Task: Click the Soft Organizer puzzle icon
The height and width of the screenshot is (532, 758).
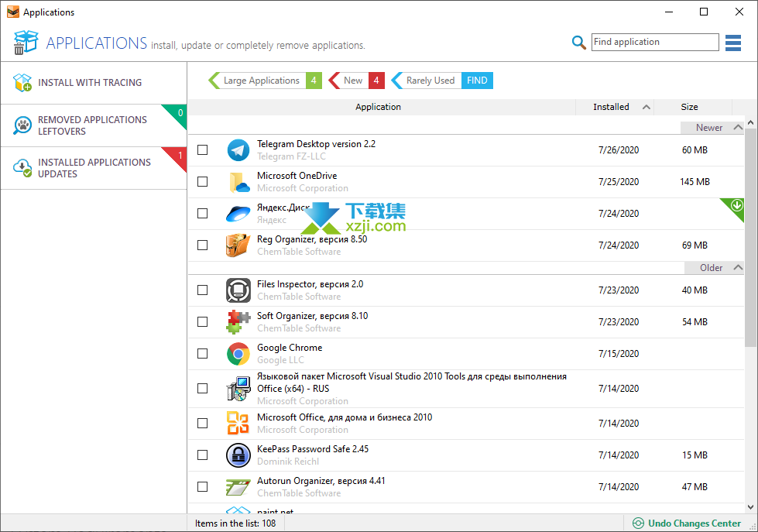Action: tap(238, 322)
